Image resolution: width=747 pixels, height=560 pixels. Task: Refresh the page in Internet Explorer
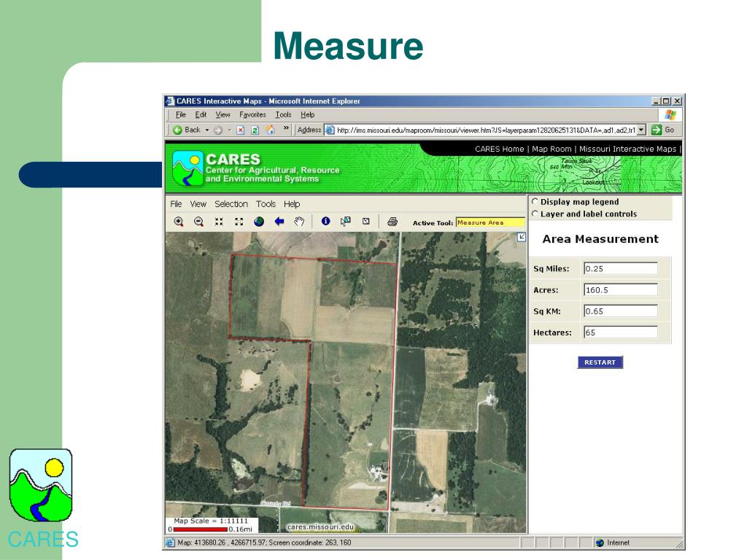coord(255,130)
